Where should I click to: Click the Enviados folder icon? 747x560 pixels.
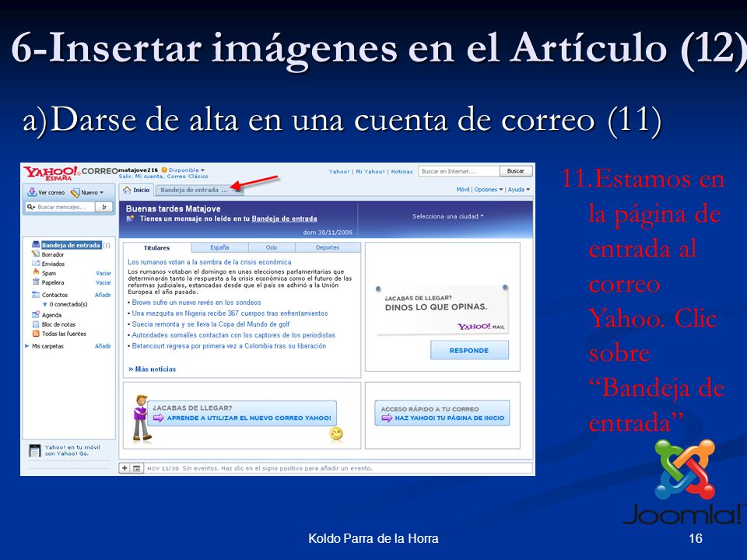point(36,264)
